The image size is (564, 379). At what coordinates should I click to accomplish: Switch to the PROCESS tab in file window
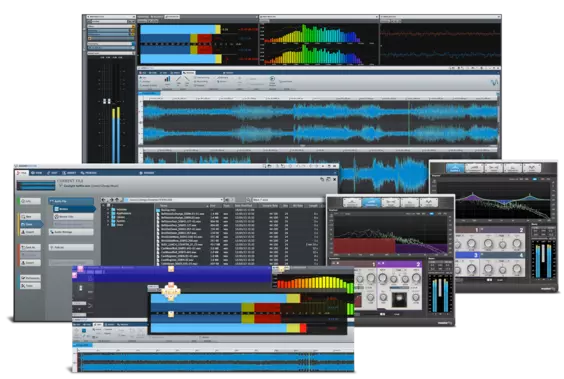[88, 173]
